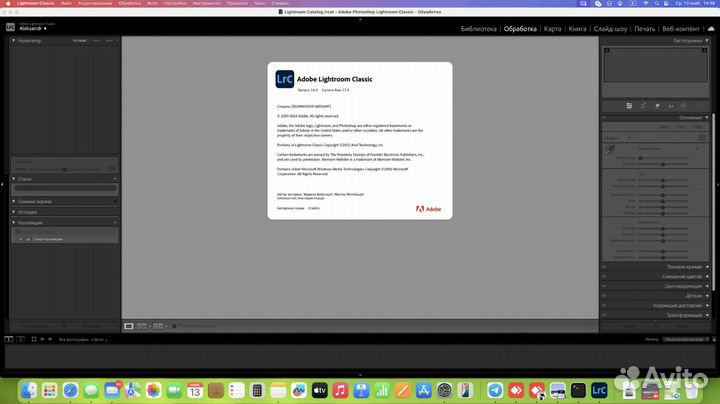Go back using filmstrip left arrow
This screenshot has width=720, height=404.
42,339
